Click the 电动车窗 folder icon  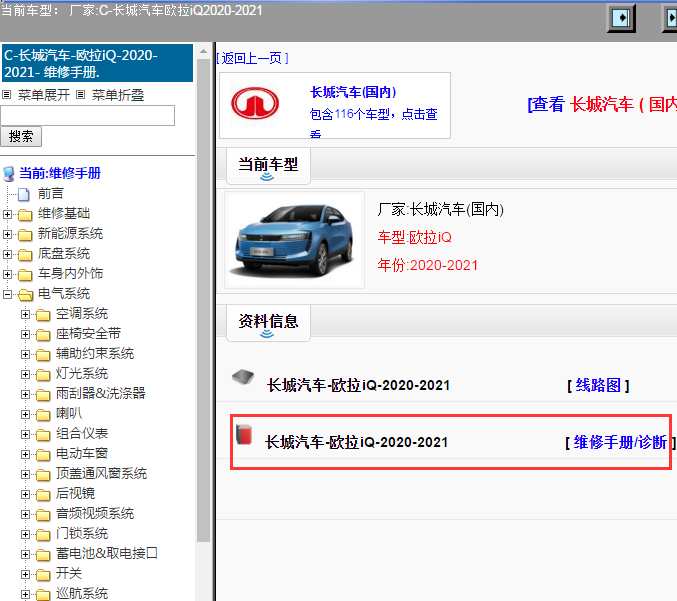pos(43,454)
